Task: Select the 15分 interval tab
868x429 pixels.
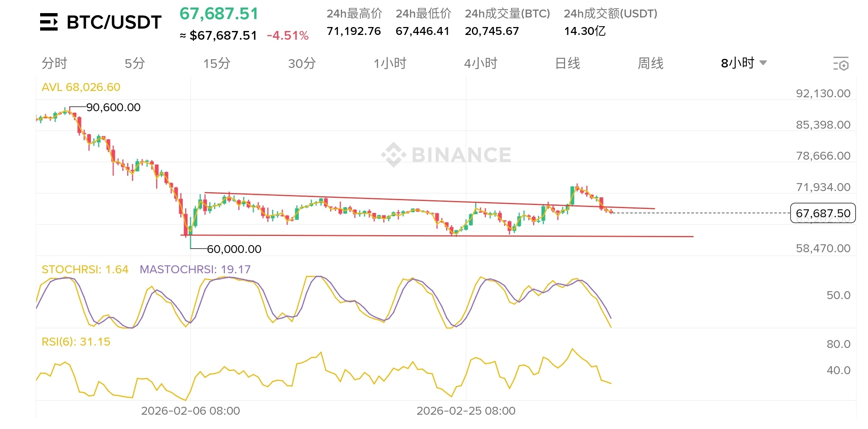Action: [217, 64]
